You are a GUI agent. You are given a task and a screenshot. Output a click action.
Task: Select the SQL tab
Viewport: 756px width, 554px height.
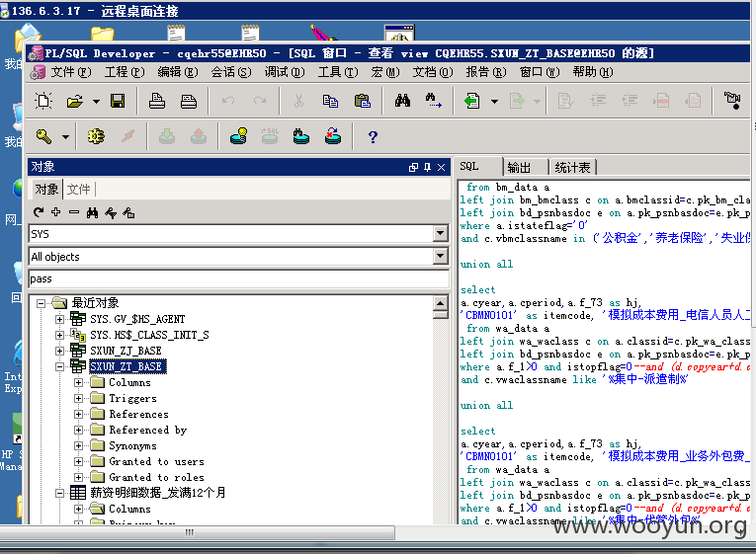click(469, 166)
